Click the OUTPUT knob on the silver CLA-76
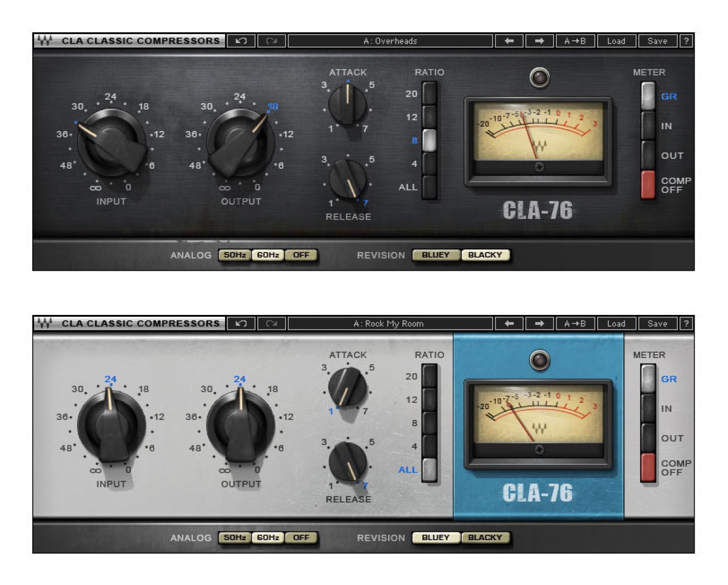 click(x=241, y=425)
